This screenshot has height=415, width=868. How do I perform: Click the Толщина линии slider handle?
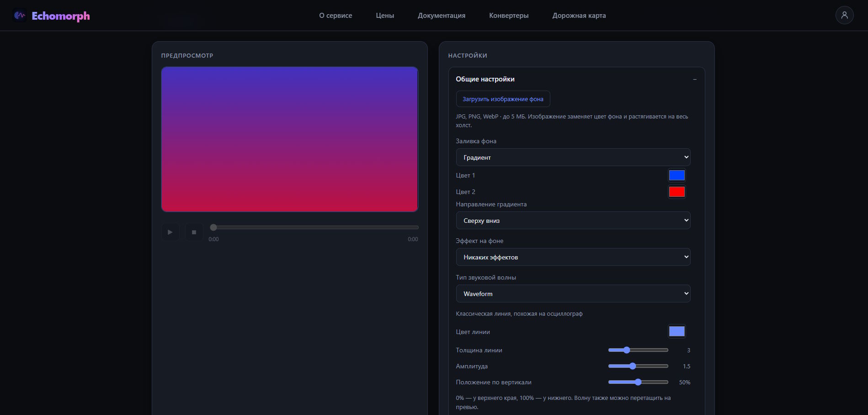coord(627,350)
